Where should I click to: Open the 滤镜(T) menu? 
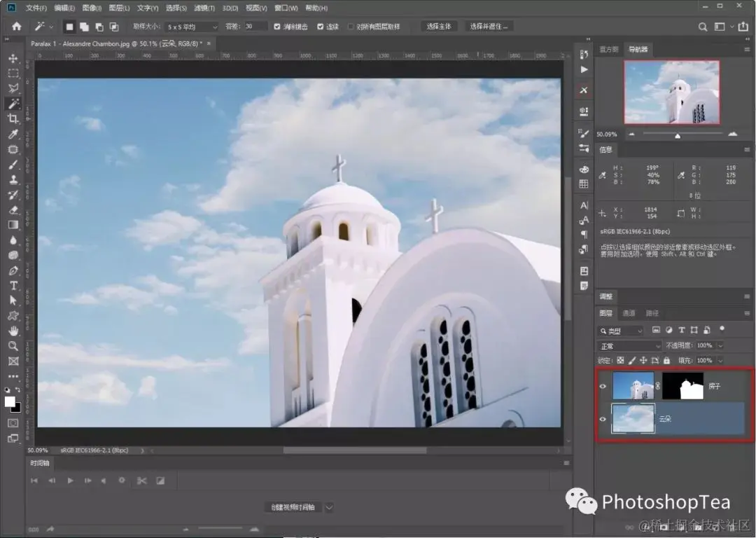(204, 8)
